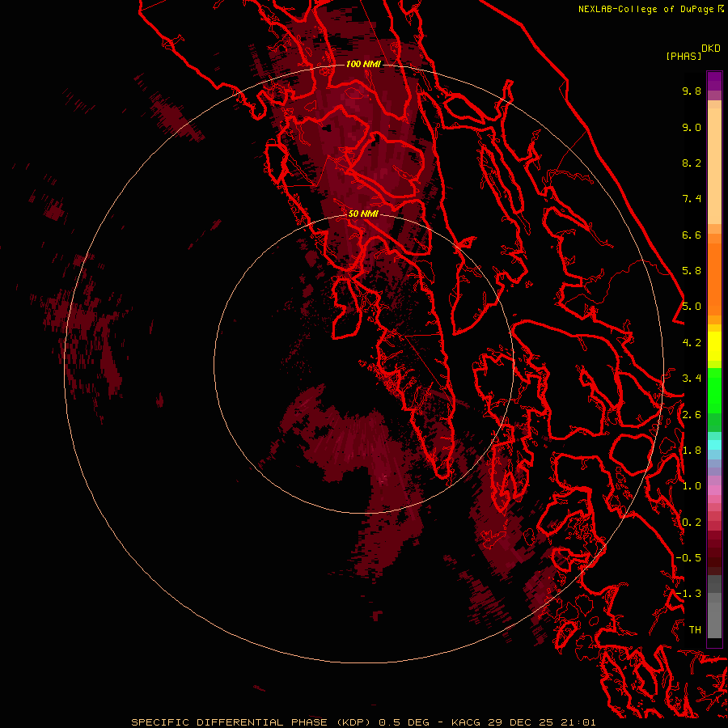Viewport: 728px width, 728px height.
Task: Select the 0.2 legend value
Action: click(692, 523)
